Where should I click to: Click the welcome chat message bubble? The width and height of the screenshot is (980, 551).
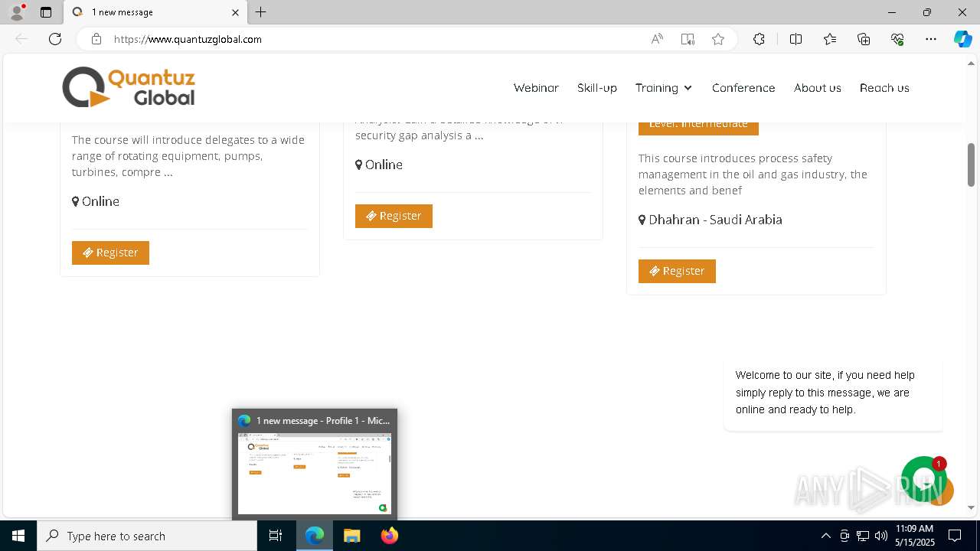[x=833, y=393]
